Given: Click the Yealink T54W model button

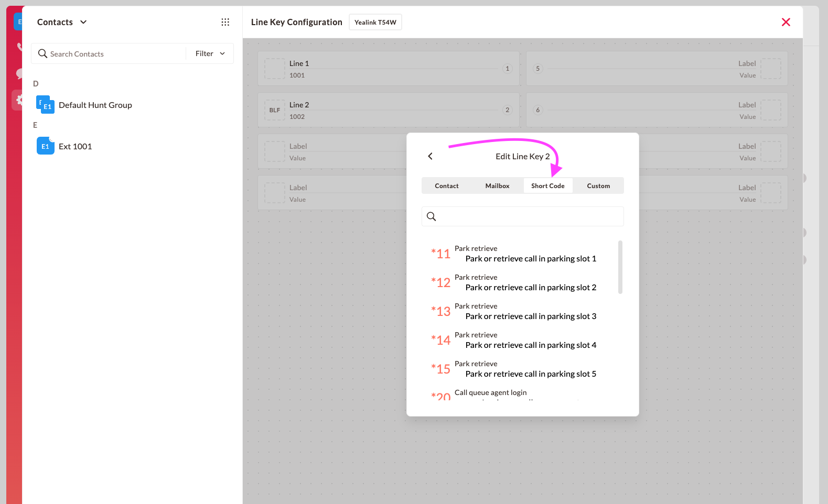Looking at the screenshot, I should pyautogui.click(x=375, y=22).
